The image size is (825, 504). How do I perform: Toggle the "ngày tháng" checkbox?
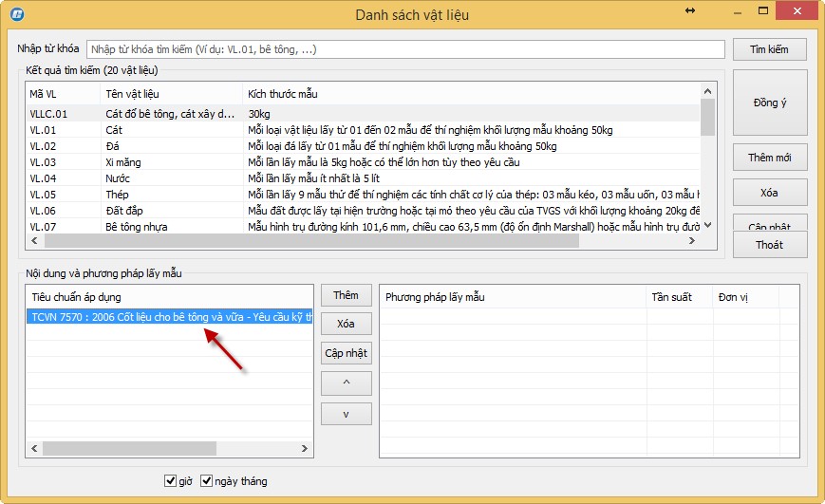[207, 481]
